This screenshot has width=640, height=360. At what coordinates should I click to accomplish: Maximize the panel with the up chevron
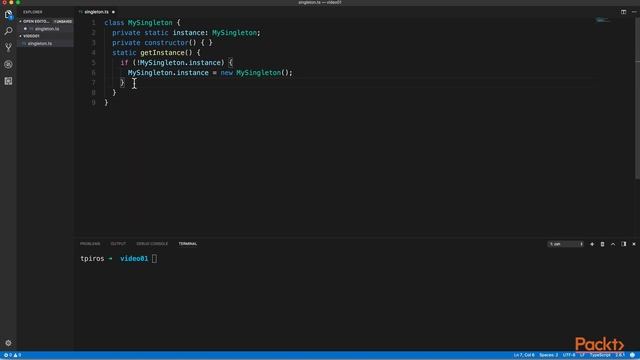coord(613,244)
